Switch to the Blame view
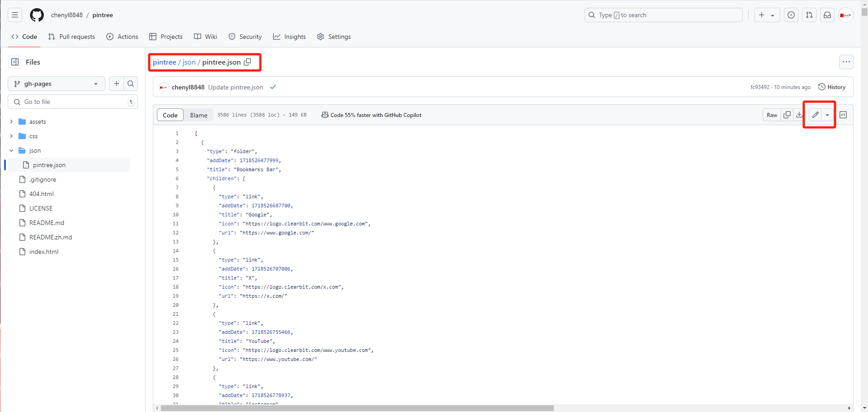The height and width of the screenshot is (412, 868). point(198,115)
